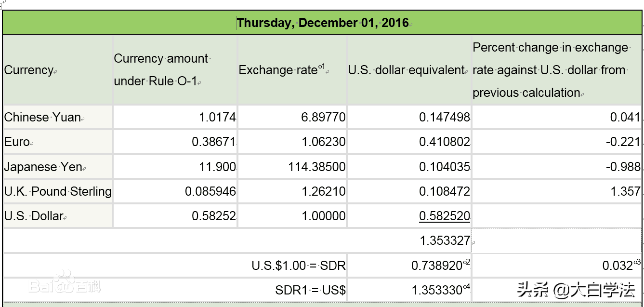Click the underlined 0.582520 value
Screen dimensions: 644x307
[444, 216]
